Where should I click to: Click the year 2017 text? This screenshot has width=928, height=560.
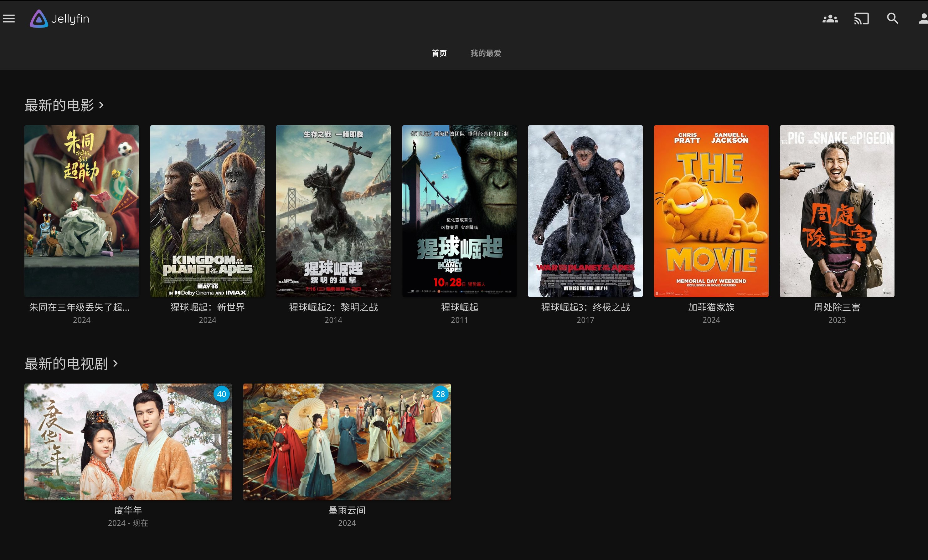pyautogui.click(x=585, y=320)
